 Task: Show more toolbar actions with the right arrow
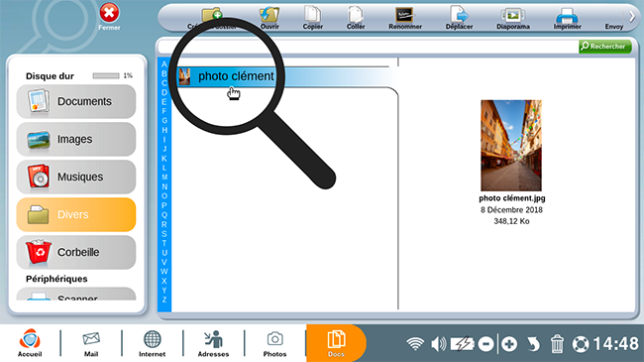tap(632, 17)
